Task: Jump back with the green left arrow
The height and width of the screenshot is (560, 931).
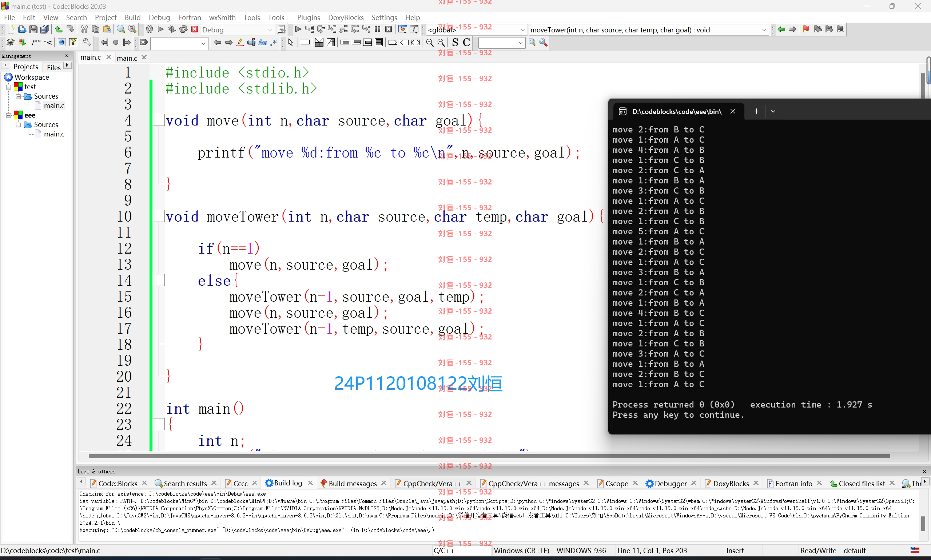Action: click(781, 29)
